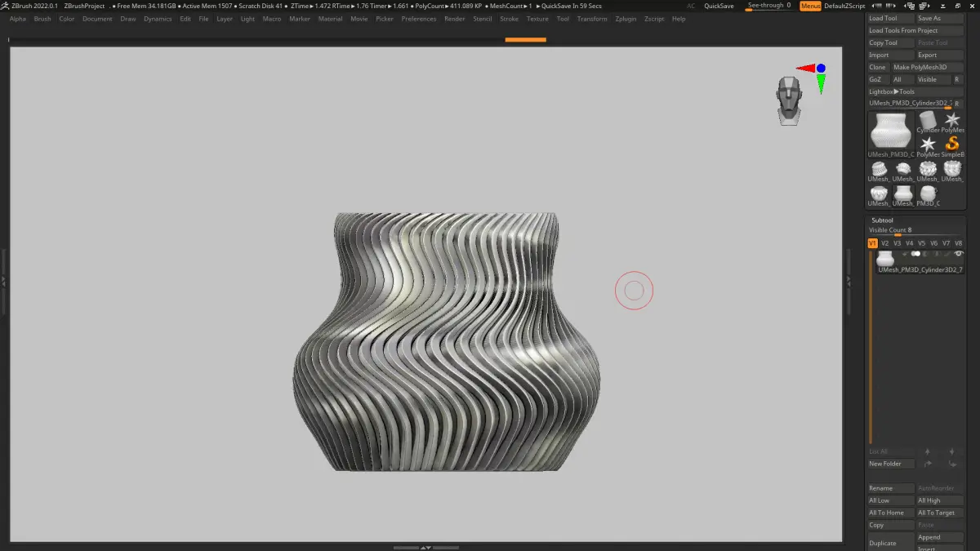Click the All To Target button
The image size is (980, 551).
coord(940,513)
